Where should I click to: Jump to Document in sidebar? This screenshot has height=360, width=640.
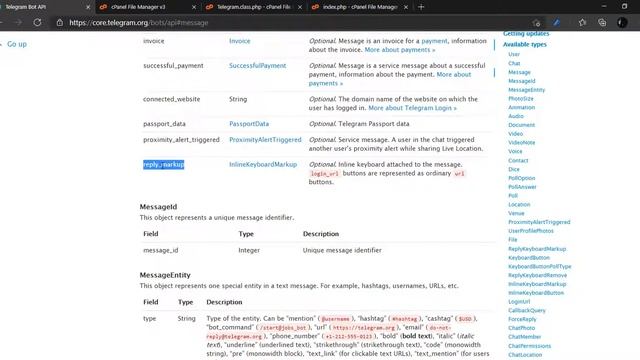click(x=521, y=125)
